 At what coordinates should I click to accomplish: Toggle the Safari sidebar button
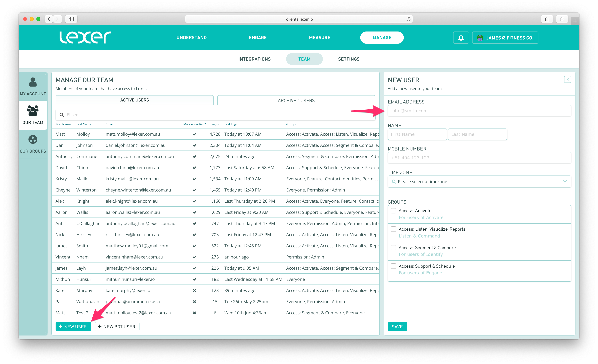click(x=71, y=19)
